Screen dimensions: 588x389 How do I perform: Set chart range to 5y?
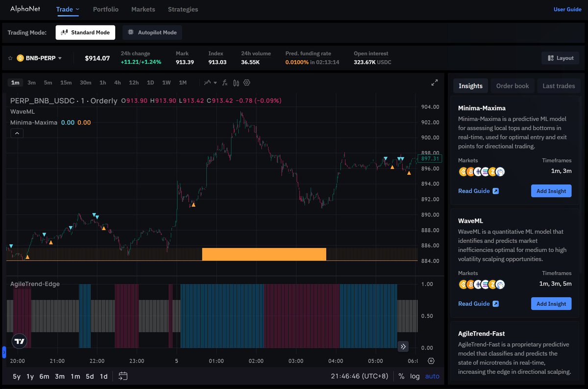pos(17,376)
